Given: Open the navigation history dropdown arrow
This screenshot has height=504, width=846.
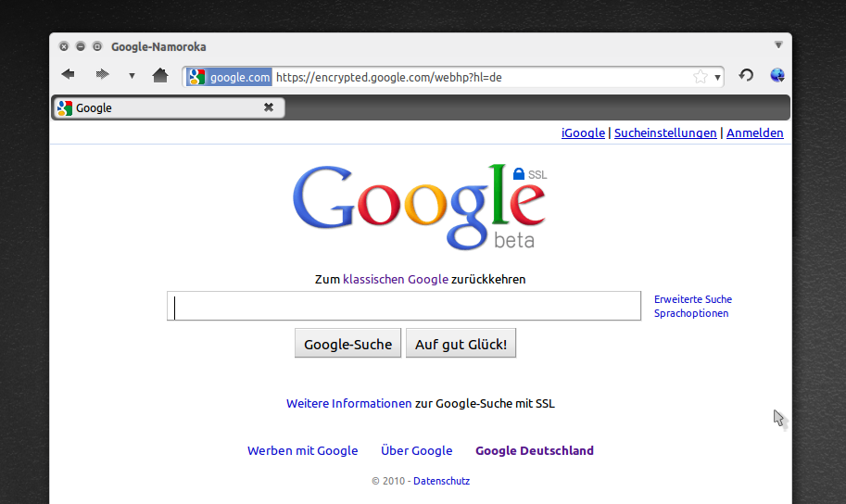Looking at the screenshot, I should tap(132, 76).
